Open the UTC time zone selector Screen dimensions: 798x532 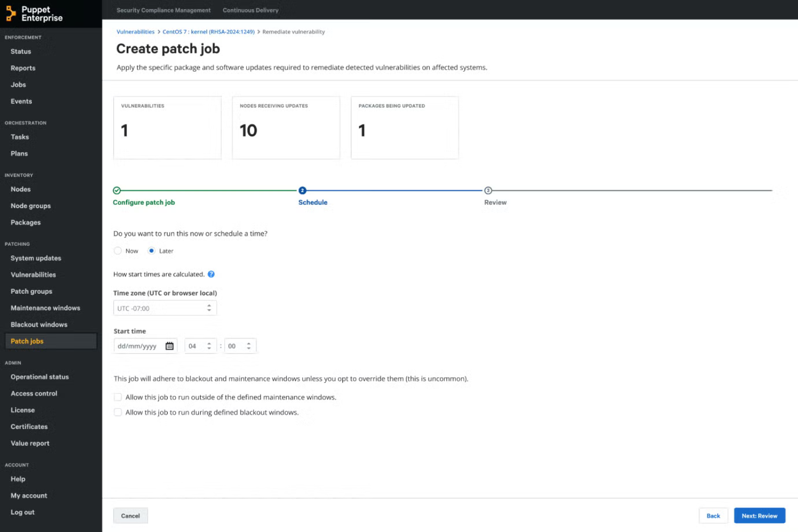[164, 308]
